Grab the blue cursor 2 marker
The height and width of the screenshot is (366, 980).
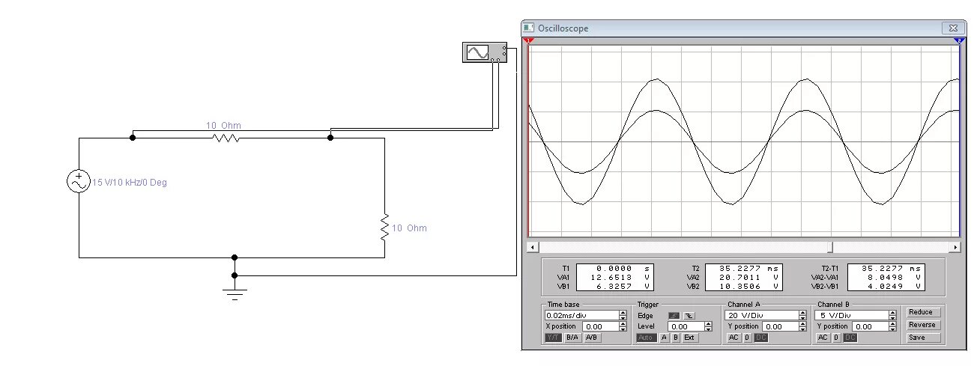coord(958,40)
